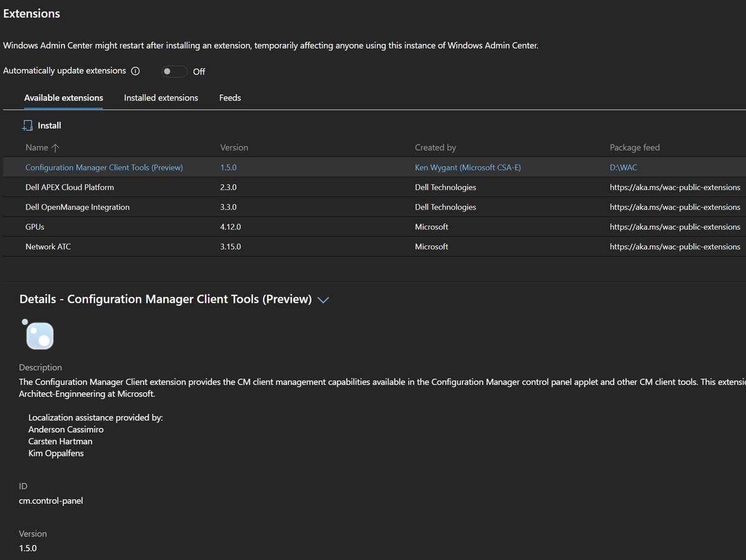This screenshot has width=746, height=560.
Task: Open the Installed extensions tab
Action: pyautogui.click(x=161, y=98)
